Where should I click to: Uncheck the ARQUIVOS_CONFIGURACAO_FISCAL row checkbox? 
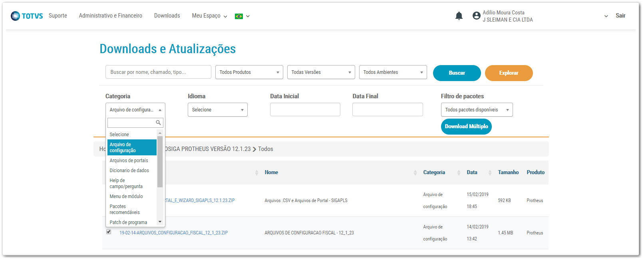(109, 232)
